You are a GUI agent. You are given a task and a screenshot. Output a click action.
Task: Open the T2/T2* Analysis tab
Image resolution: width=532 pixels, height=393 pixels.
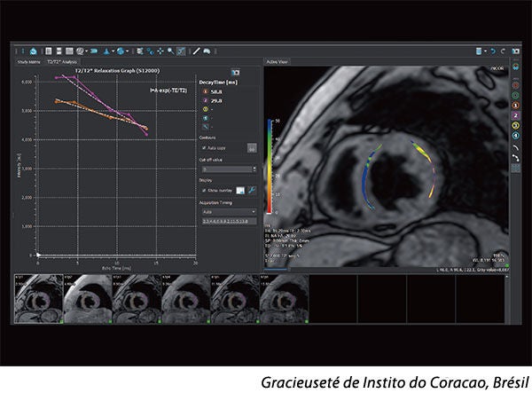(x=62, y=62)
